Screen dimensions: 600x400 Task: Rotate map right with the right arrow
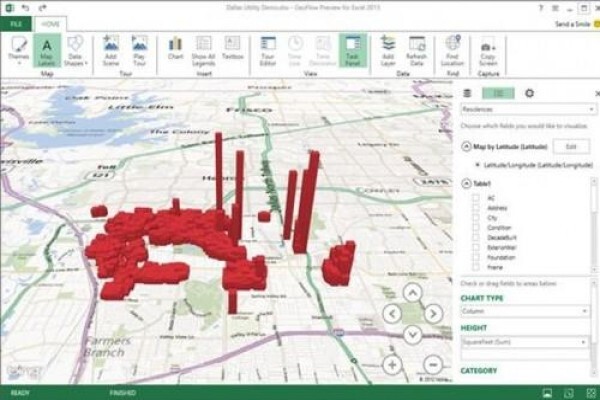click(433, 314)
